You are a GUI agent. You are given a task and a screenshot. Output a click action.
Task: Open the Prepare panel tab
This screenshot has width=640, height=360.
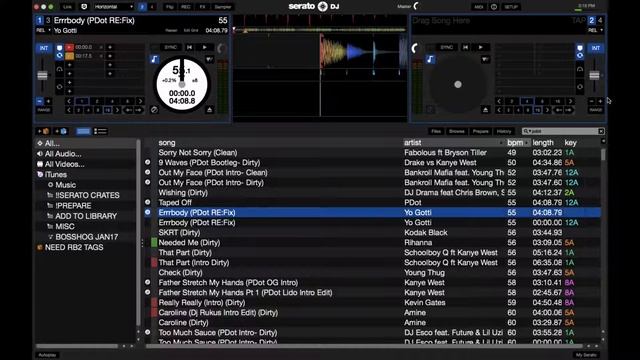480,131
